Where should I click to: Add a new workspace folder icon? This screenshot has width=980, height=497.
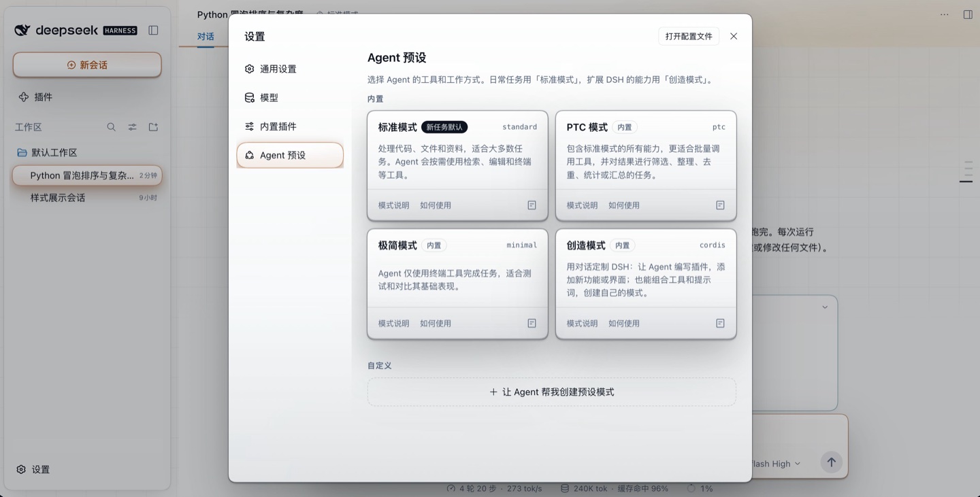click(x=154, y=127)
